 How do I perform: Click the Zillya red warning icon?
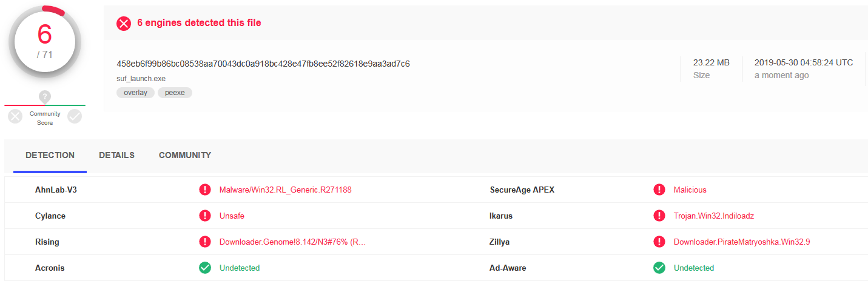pyautogui.click(x=659, y=242)
